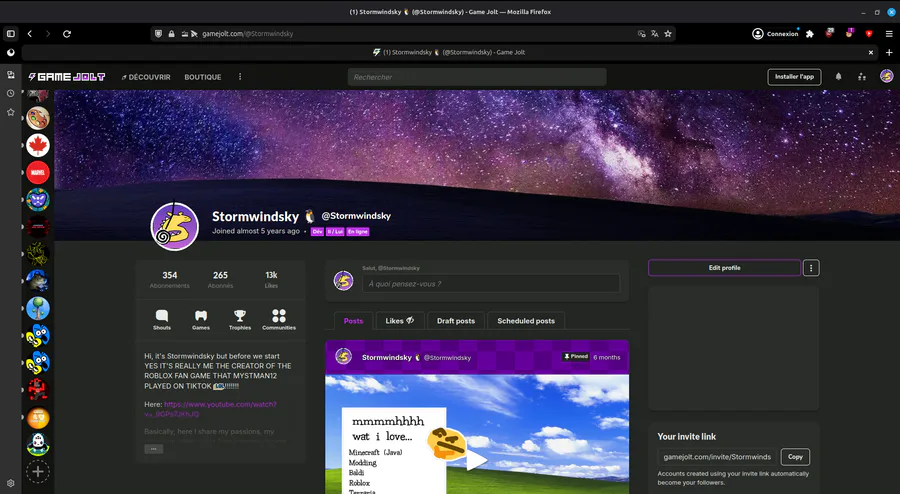The image size is (900, 494).
Task: Click the Game Jolt logo
Action: pyautogui.click(x=67, y=77)
